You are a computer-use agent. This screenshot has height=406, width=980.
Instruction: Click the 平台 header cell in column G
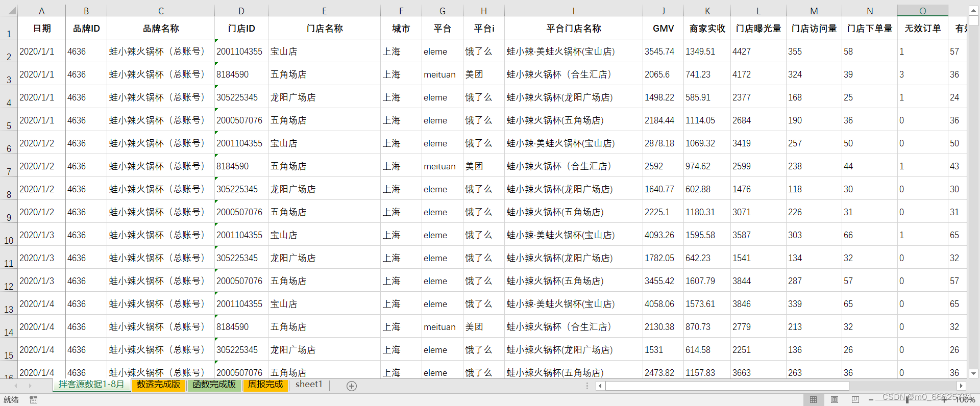442,29
